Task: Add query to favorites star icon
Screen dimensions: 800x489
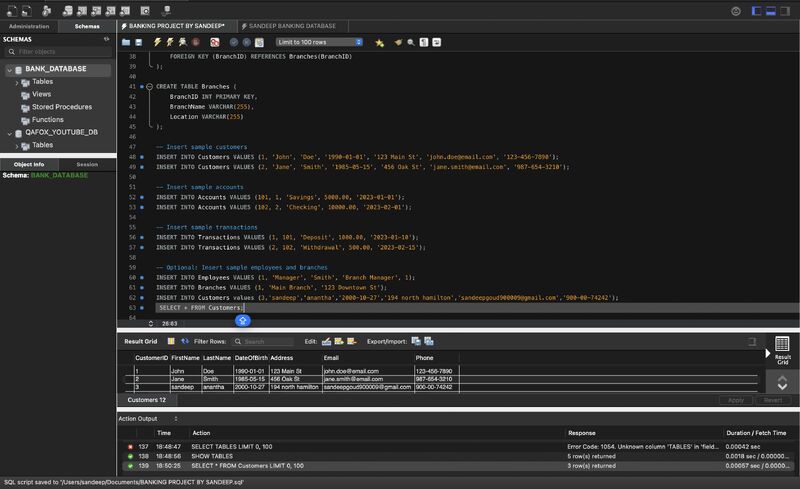Action: click(x=379, y=43)
